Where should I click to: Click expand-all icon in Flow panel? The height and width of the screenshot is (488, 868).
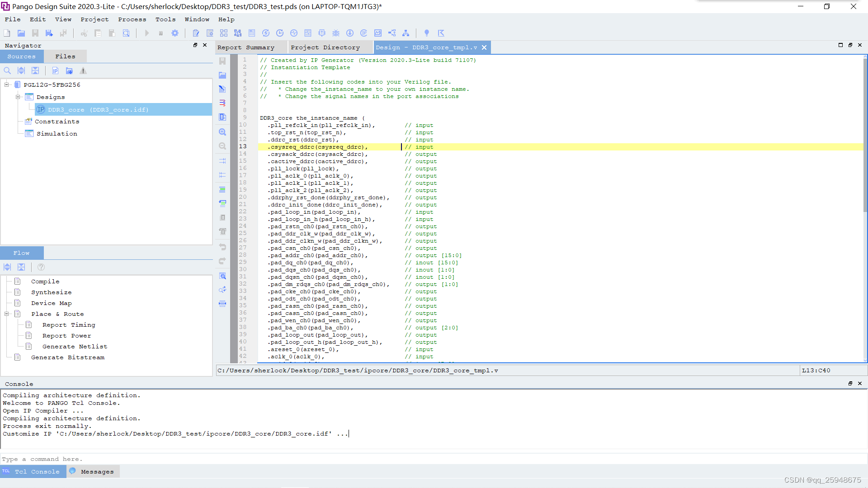7,267
